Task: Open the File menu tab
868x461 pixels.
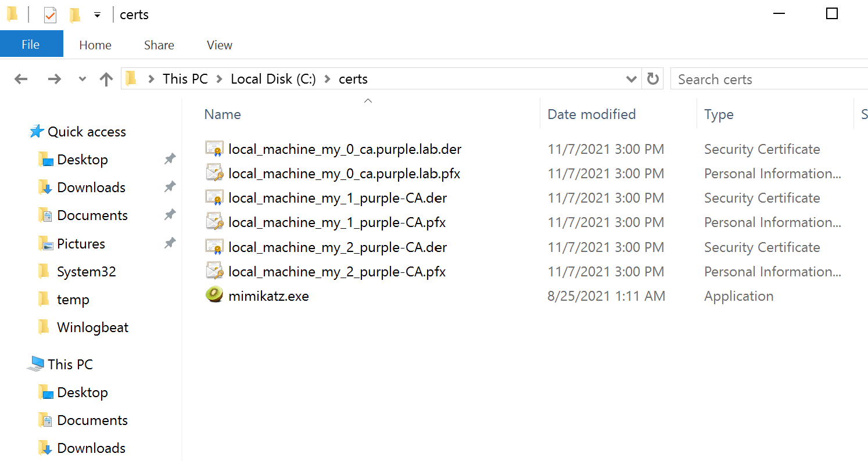Action: [x=31, y=45]
